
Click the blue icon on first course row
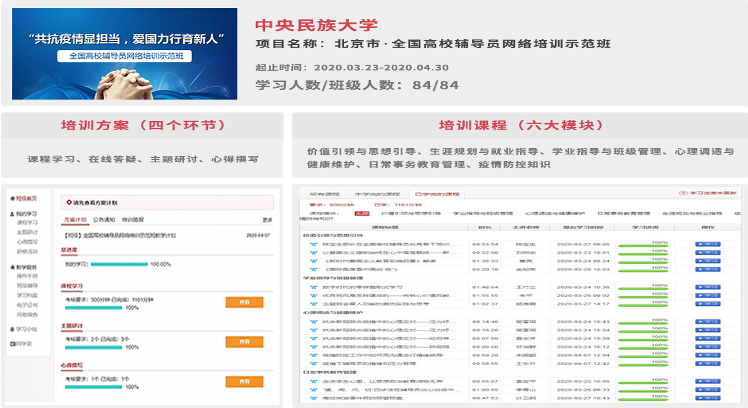(x=314, y=243)
